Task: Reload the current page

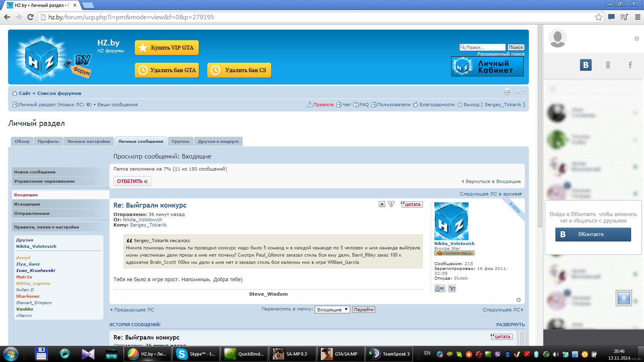Action: 30,17
